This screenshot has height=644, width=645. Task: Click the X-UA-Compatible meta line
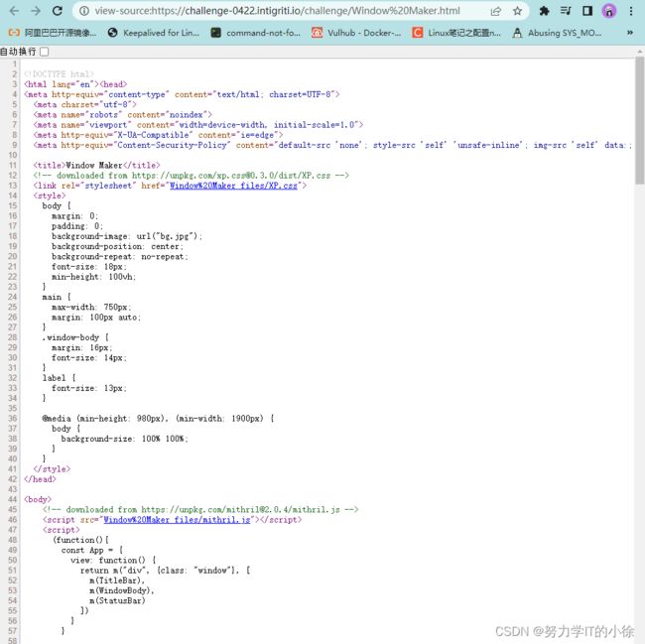coord(158,135)
